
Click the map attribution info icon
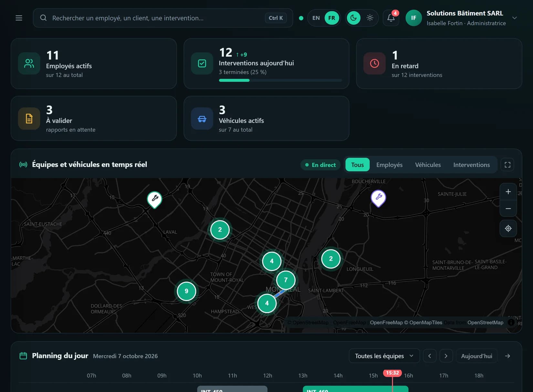(511, 322)
